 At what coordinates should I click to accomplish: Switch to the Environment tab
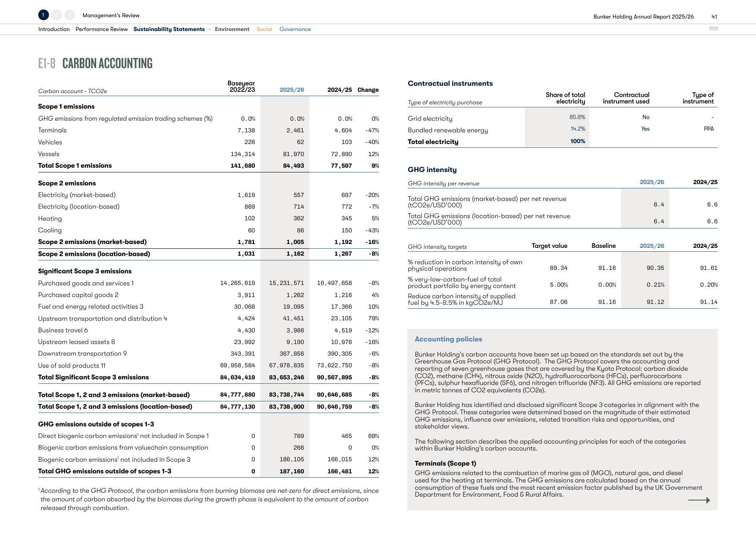232,29
